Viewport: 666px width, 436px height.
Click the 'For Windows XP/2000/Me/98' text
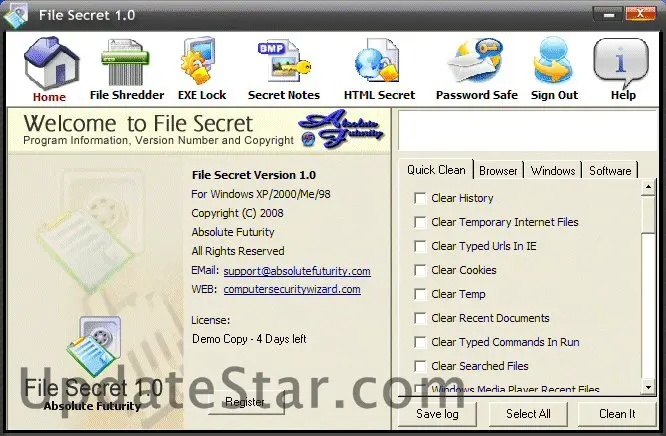click(261, 194)
